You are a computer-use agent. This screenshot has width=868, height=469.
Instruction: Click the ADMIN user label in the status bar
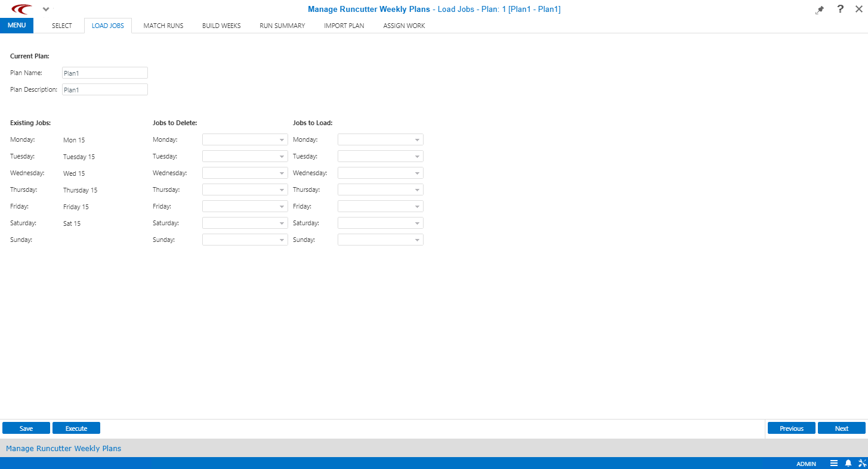point(806,464)
